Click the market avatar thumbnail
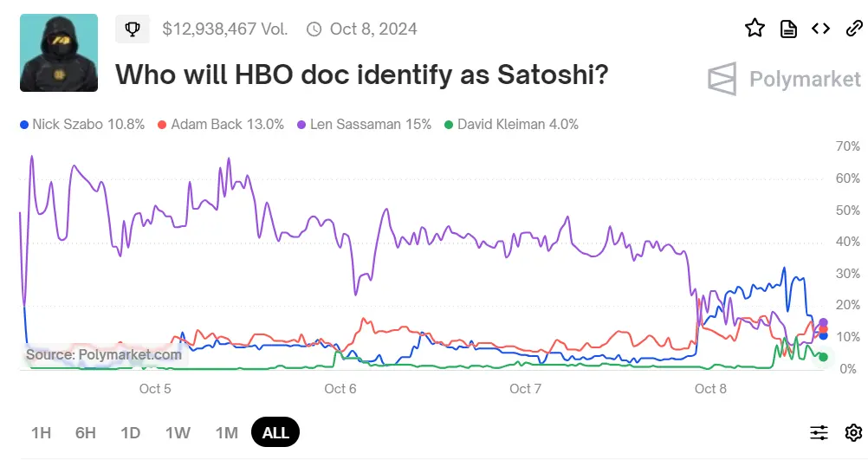The width and height of the screenshot is (868, 460). [x=59, y=53]
